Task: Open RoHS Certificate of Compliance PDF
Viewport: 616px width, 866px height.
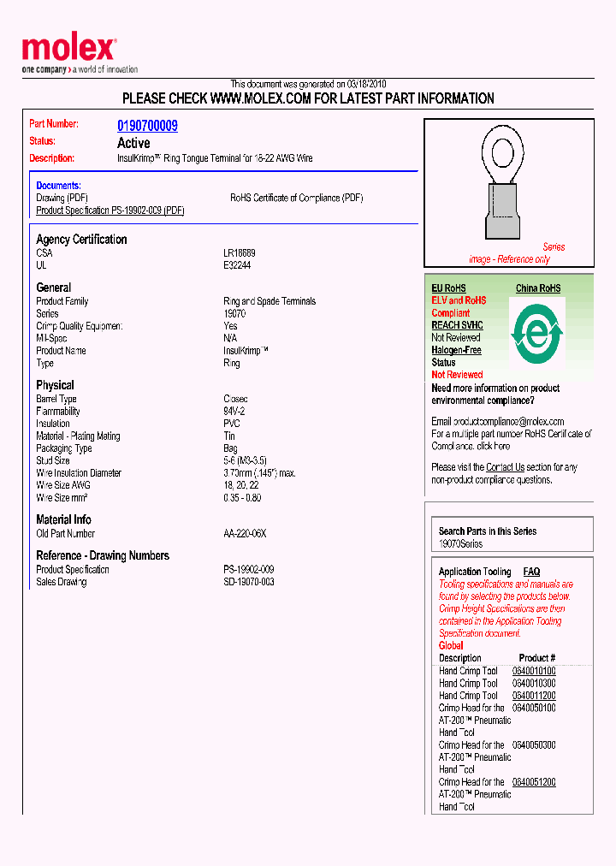Action: coord(296,198)
